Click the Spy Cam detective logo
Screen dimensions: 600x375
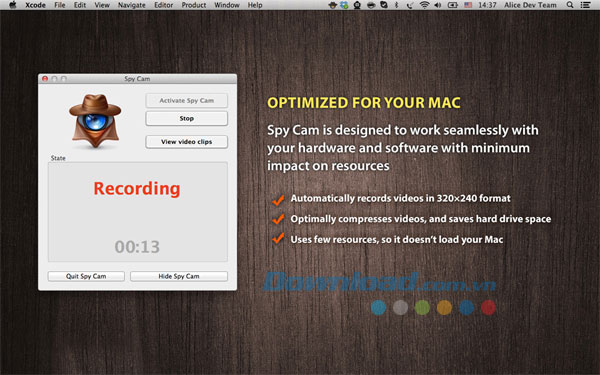(95, 121)
